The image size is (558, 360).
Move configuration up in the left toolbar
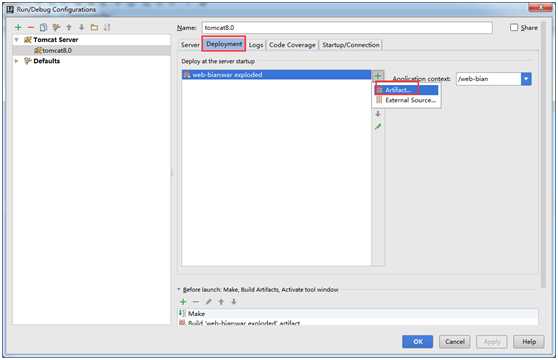[69, 27]
